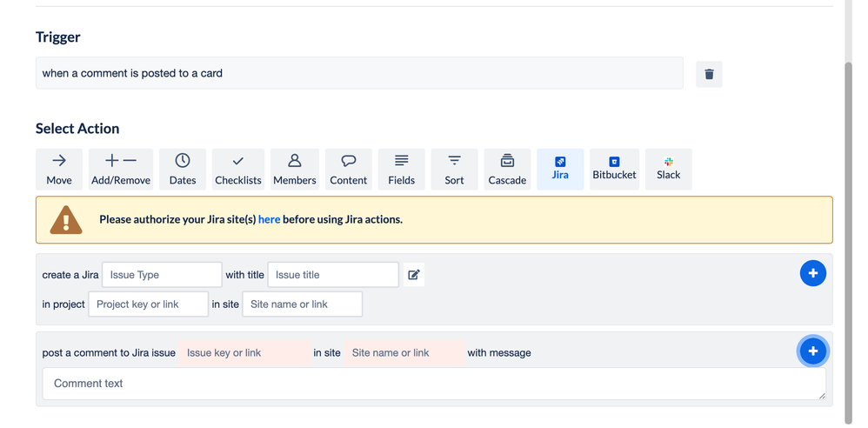Show the Content actions tab
This screenshot has height=428, width=868.
click(x=349, y=170)
